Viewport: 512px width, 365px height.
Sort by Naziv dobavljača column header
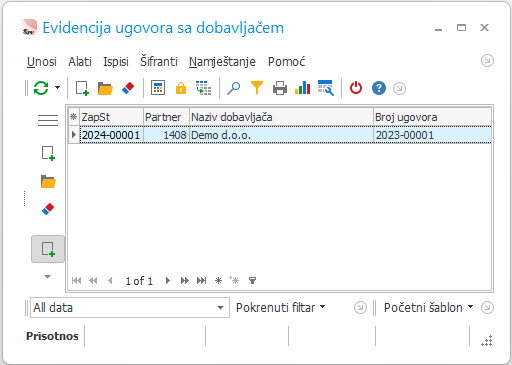(281, 117)
